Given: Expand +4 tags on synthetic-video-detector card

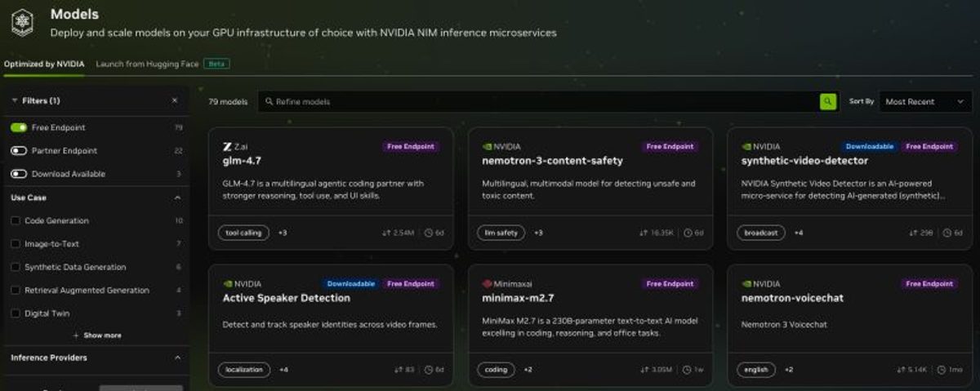Looking at the screenshot, I should [x=798, y=233].
